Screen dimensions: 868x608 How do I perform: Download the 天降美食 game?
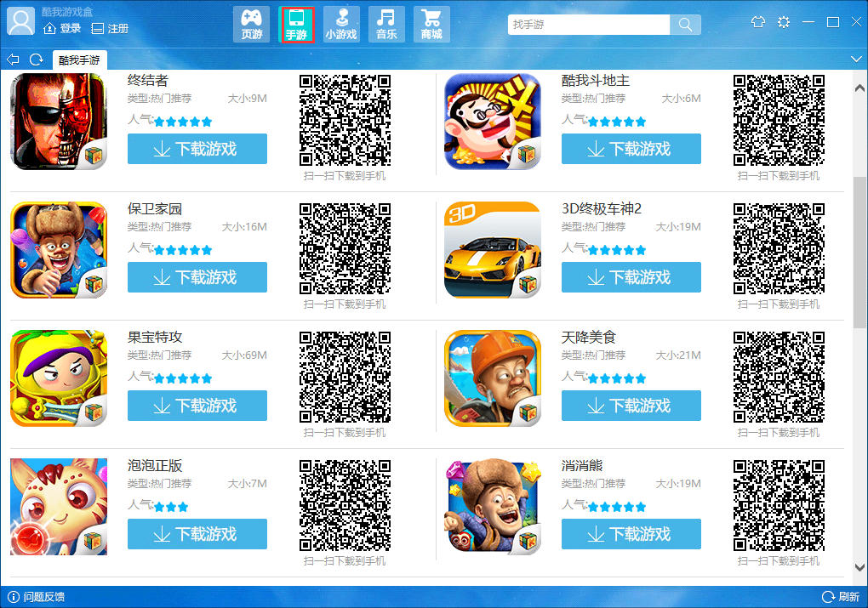pos(631,406)
